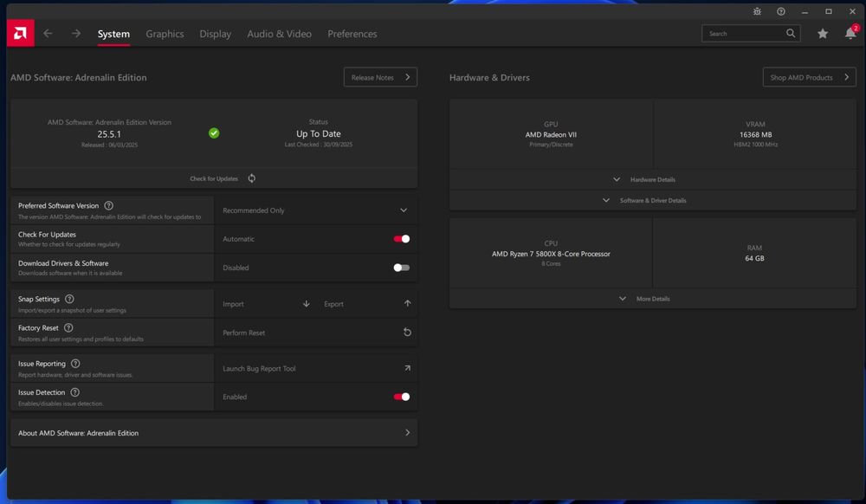Click the Import snapshot down-arrow icon
The width and height of the screenshot is (866, 504).
click(x=306, y=304)
